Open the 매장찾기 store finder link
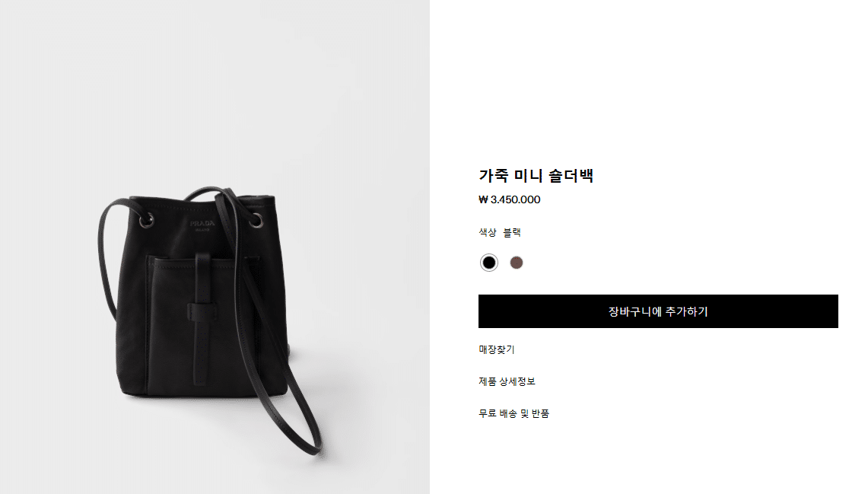Image resolution: width=868 pixels, height=494 pixels. (x=497, y=349)
